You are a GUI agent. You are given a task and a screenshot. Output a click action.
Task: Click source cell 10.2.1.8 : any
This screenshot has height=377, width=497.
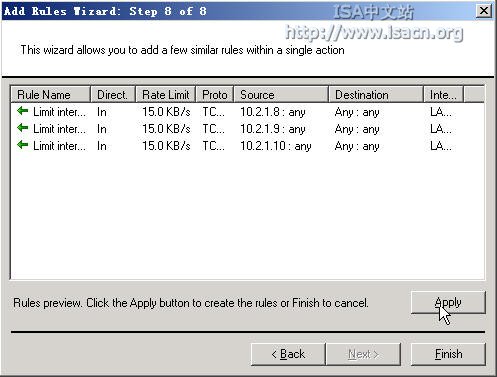coord(273,112)
